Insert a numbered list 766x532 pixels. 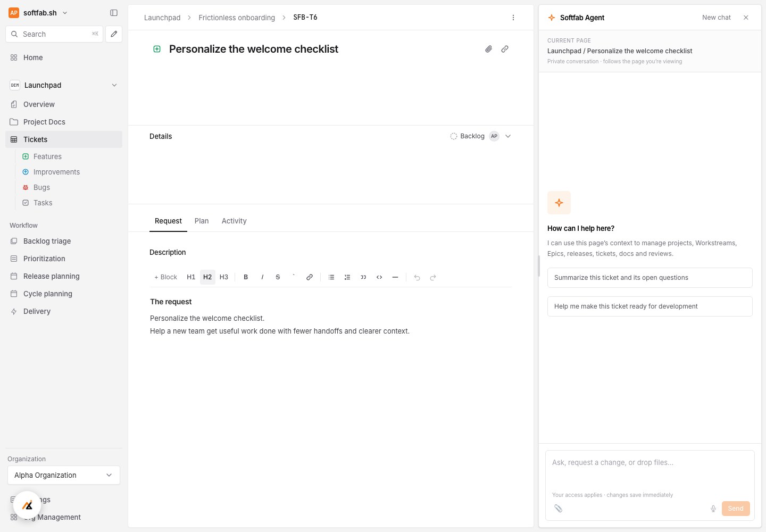click(x=347, y=277)
